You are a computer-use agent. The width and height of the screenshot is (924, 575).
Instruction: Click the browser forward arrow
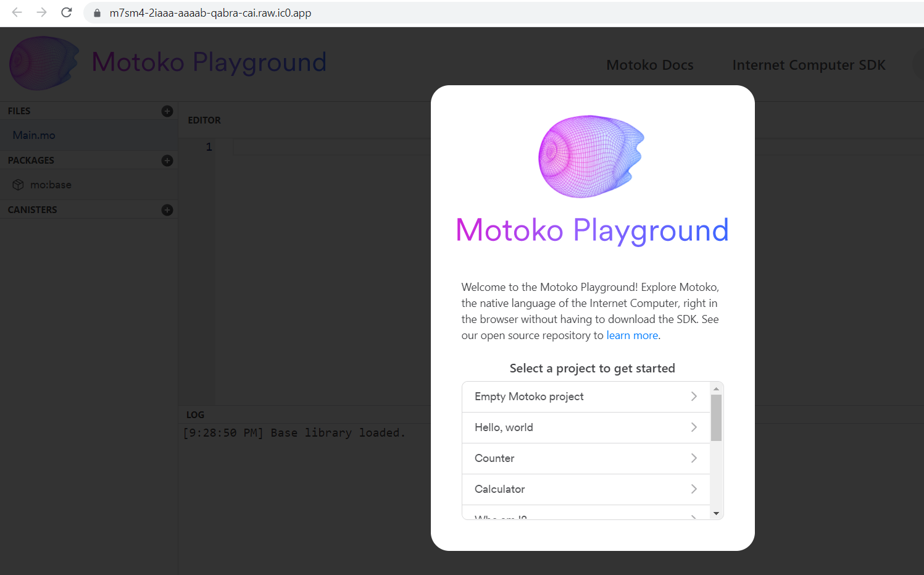[x=41, y=12]
